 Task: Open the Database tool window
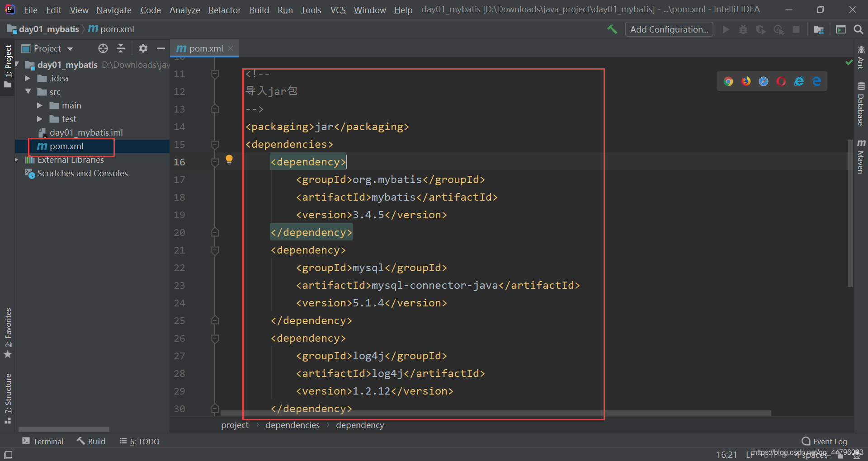click(861, 104)
